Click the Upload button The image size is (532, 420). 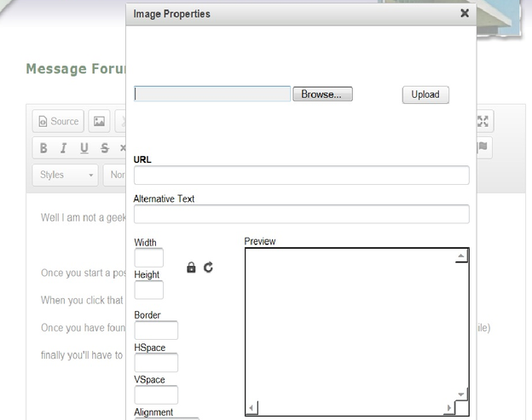[x=425, y=95]
